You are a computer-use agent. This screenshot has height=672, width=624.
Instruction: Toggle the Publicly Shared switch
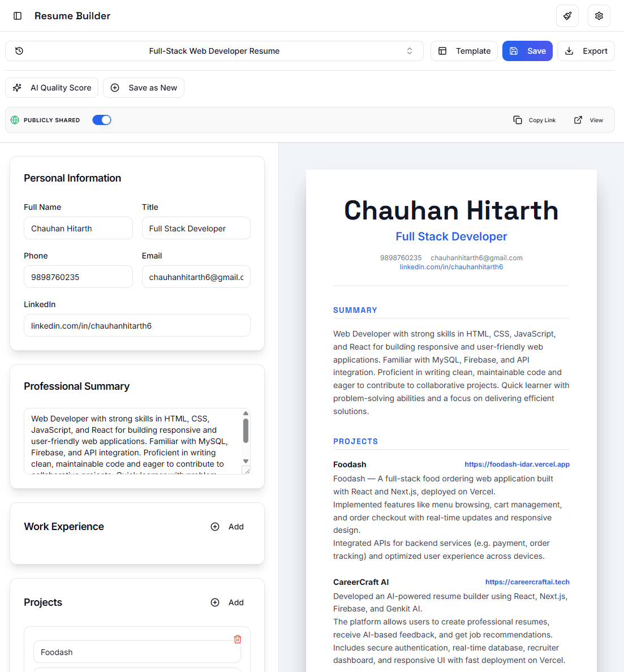point(102,120)
